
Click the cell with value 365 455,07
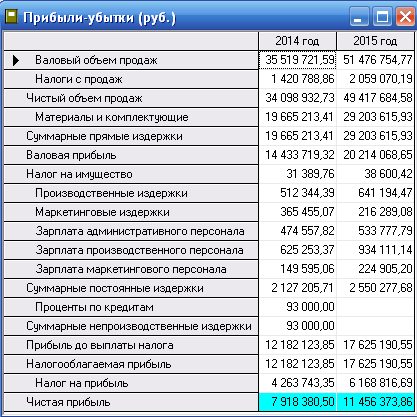pyautogui.click(x=297, y=212)
